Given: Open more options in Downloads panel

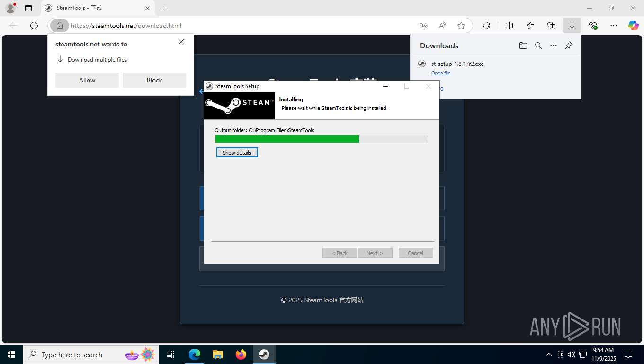Looking at the screenshot, I should tap(554, 45).
